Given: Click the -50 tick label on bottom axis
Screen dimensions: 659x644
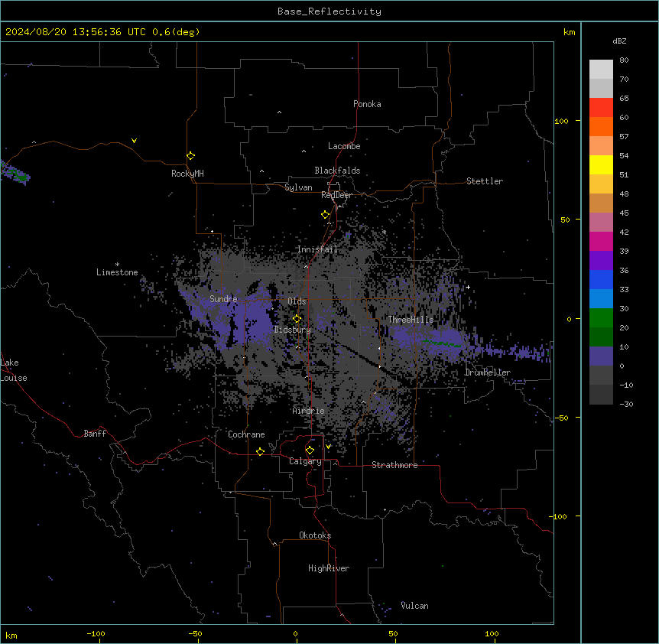Looking at the screenshot, I should [196, 633].
